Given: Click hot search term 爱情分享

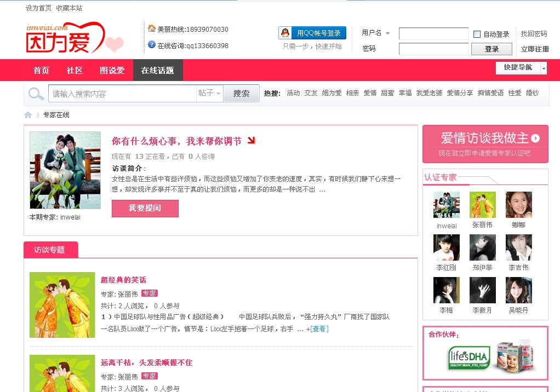Looking at the screenshot, I should 460,93.
